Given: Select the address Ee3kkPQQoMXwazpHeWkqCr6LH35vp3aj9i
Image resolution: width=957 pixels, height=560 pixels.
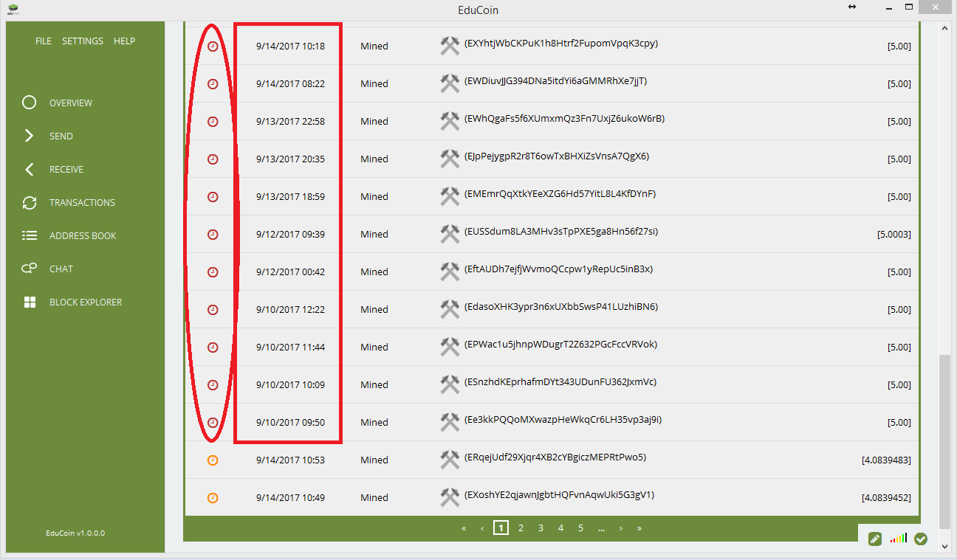Looking at the screenshot, I should pos(563,420).
